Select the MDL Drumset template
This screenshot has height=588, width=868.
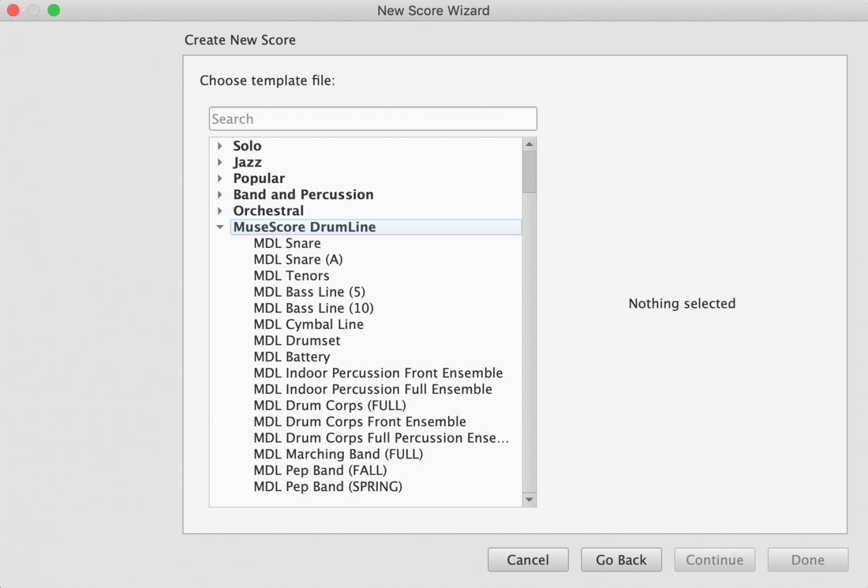coord(296,341)
